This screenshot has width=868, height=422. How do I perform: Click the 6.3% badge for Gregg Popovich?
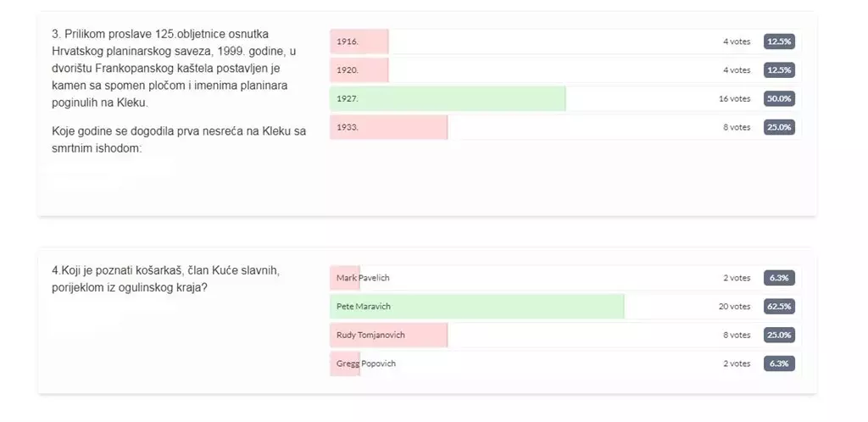pos(779,364)
